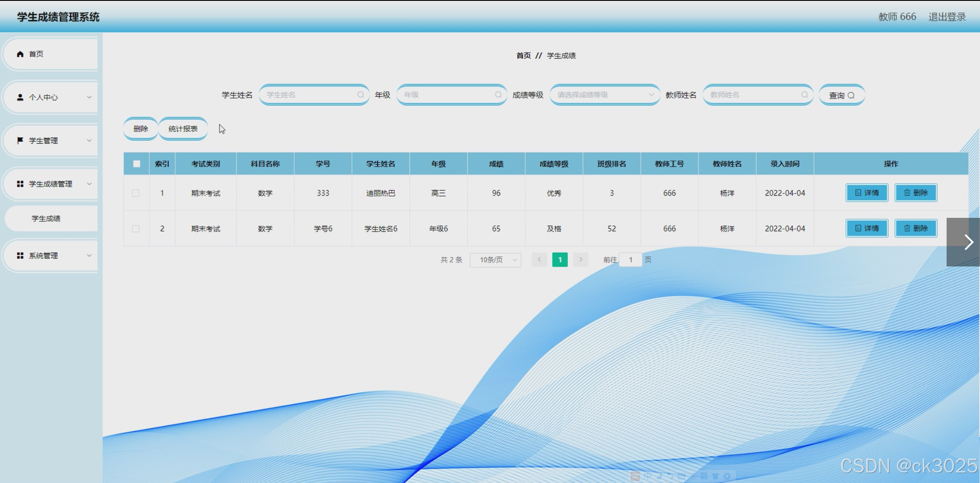Open the 10条/页 page size dropdown
Image resolution: width=980 pixels, height=483 pixels.
pos(495,260)
